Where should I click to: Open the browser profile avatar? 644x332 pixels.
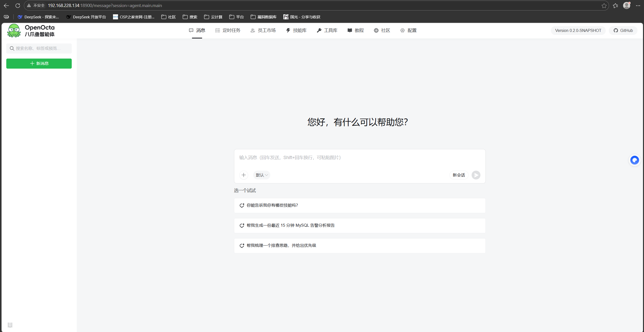[x=626, y=6]
